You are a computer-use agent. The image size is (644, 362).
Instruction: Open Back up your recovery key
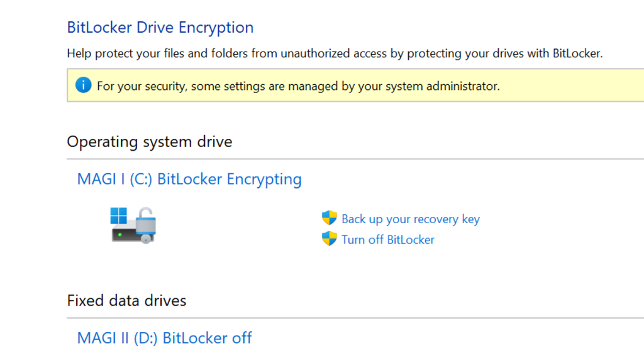click(410, 219)
